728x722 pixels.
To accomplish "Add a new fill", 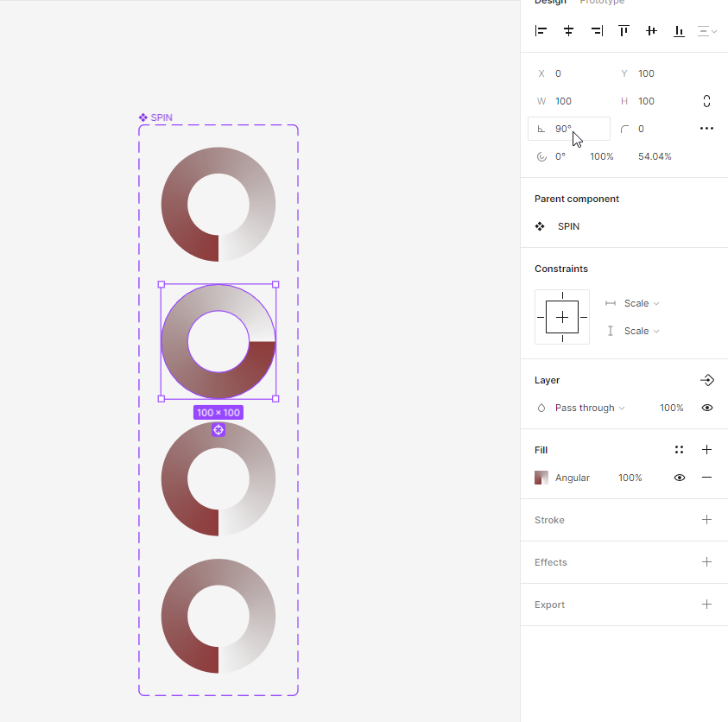I will 706,449.
